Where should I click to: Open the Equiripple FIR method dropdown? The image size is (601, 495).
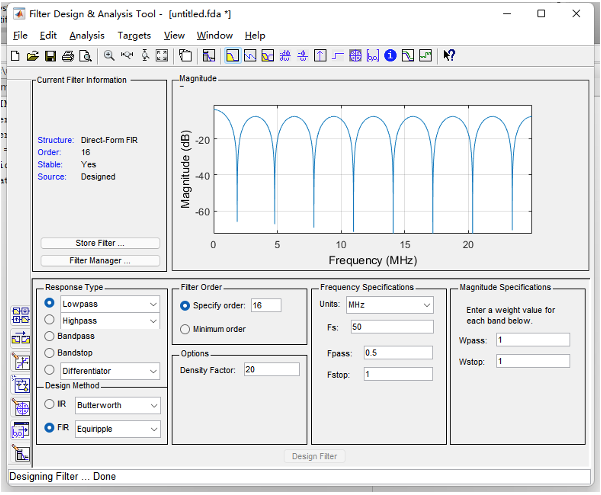coord(116,428)
